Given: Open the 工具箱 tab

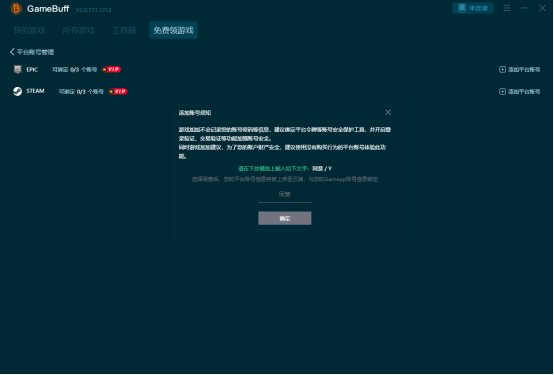Looking at the screenshot, I should pos(124,30).
